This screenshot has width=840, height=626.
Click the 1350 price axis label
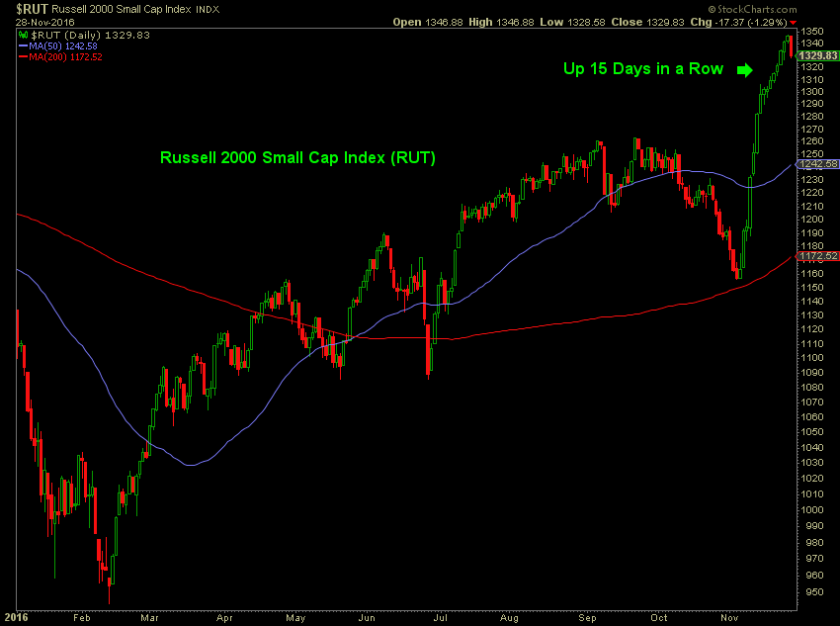pos(812,31)
